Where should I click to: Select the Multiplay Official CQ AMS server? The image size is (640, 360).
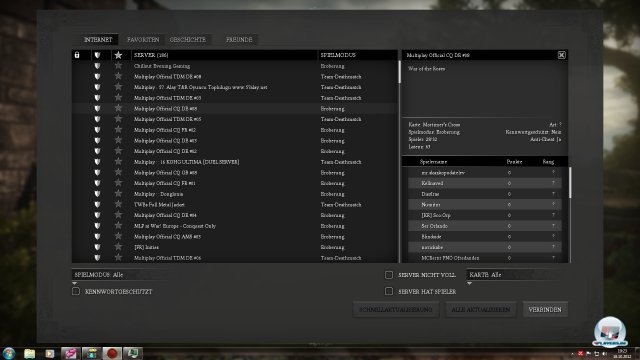(235, 236)
